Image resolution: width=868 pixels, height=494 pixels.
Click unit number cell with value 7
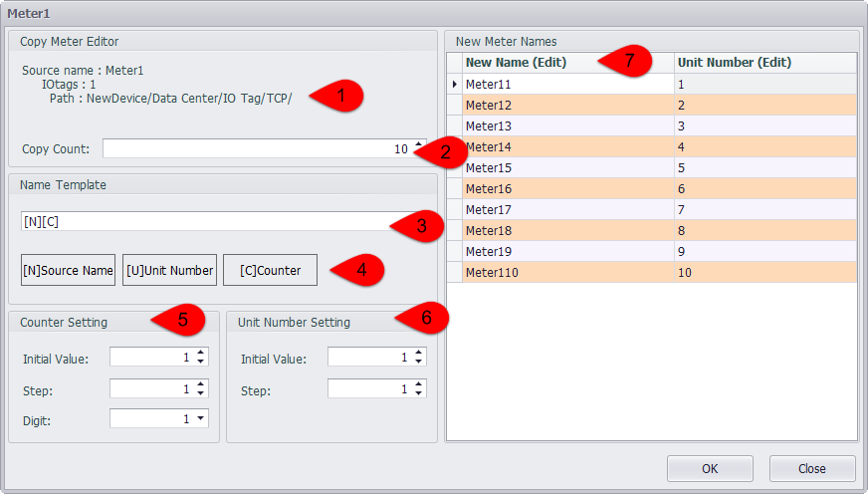[764, 209]
